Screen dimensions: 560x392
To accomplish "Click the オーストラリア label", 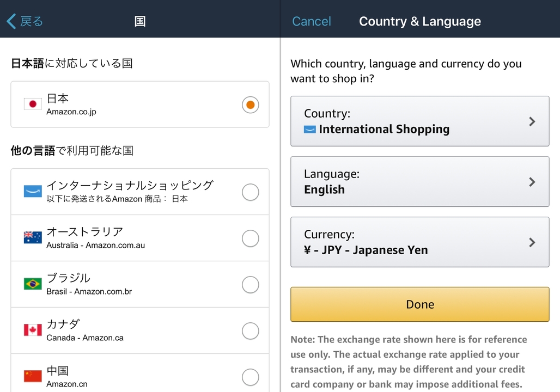I will click(85, 232).
